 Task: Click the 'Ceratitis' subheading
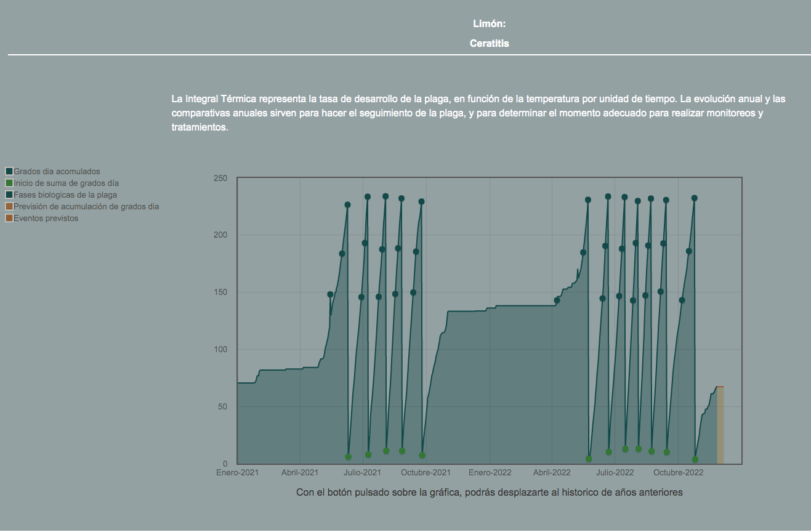pos(489,44)
